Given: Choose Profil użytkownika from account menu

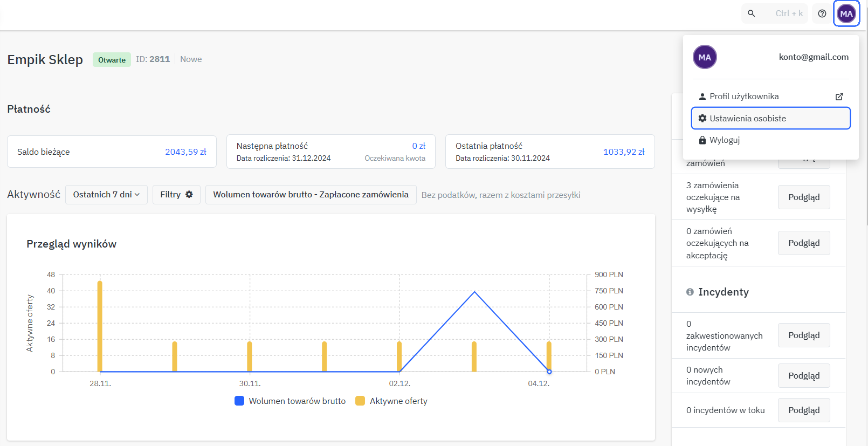Looking at the screenshot, I should click(744, 97).
